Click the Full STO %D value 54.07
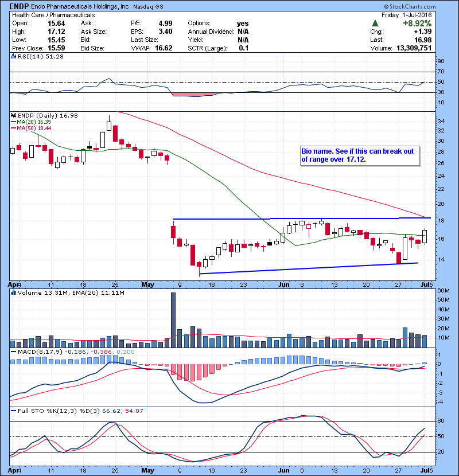 [134, 411]
